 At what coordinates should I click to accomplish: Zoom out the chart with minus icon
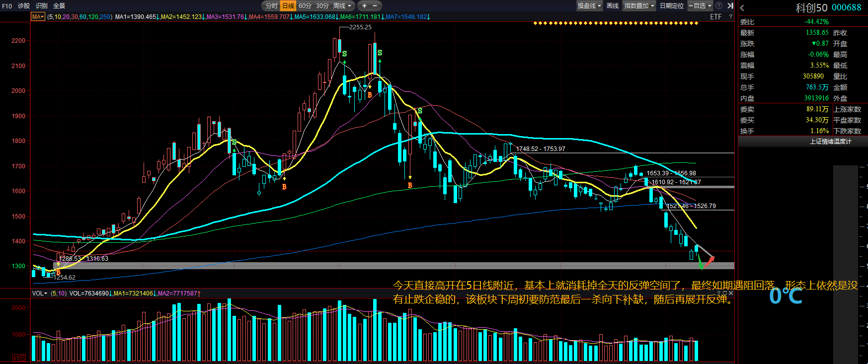375,6
